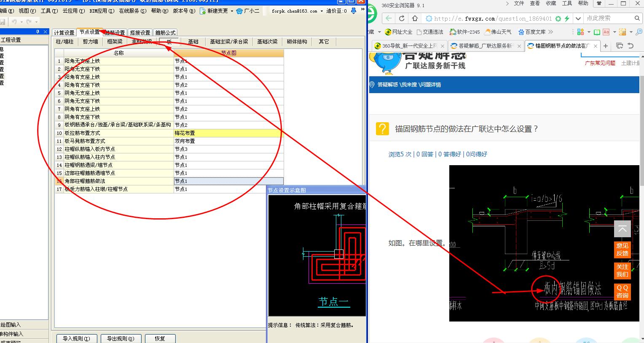Click the 双向布置 value cell
The width and height of the screenshot is (644, 343).
[x=228, y=141]
